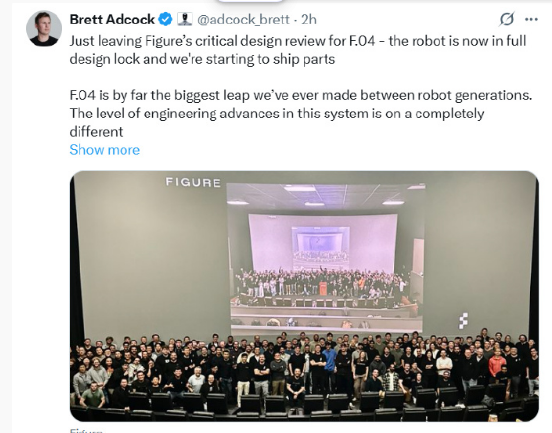Screen dimensions: 552x433
Task: Click the paragraph starting "F.04 is by far"
Action: tap(301, 113)
